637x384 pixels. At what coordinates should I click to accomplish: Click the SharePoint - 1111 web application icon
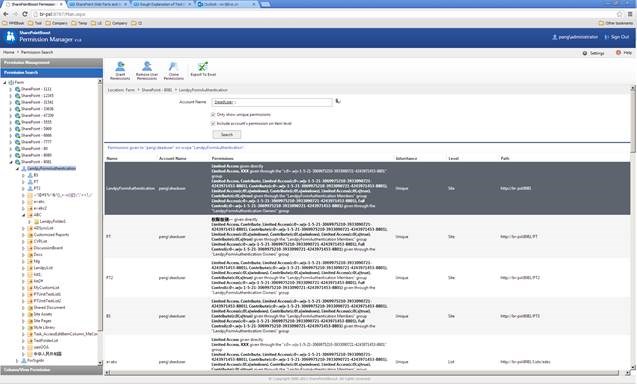pyautogui.click(x=17, y=89)
